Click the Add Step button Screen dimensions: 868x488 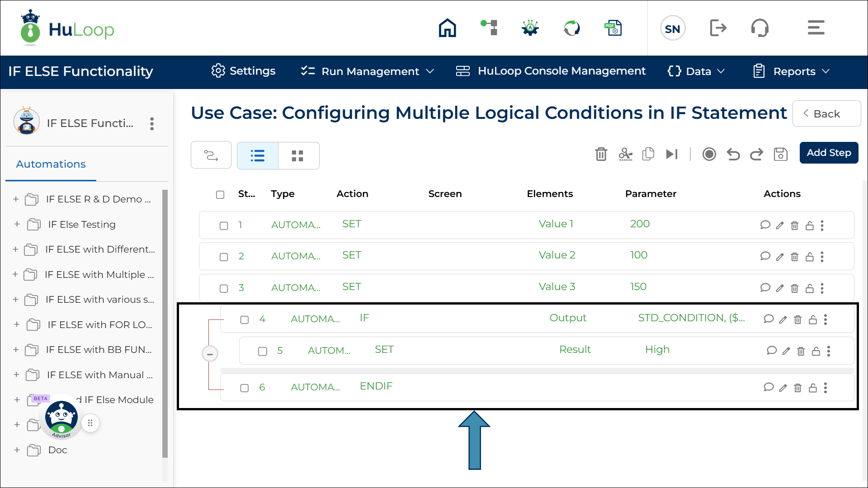[x=829, y=153]
